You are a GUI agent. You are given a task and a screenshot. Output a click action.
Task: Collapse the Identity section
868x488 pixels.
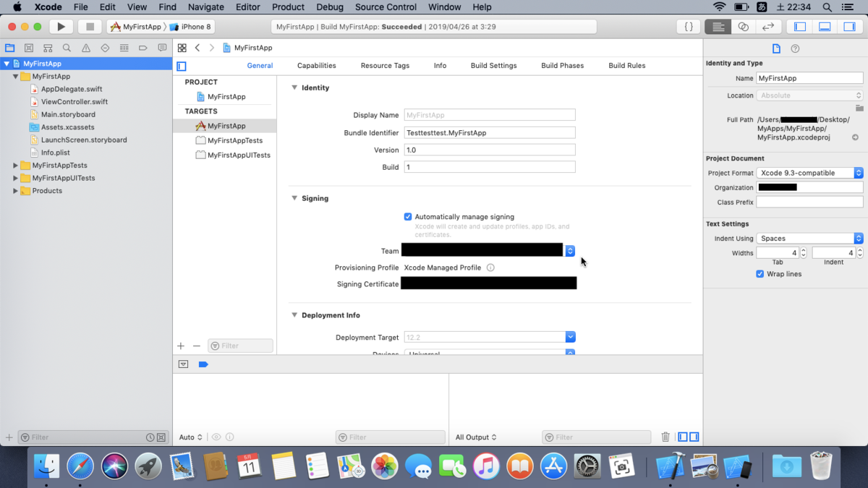point(294,87)
